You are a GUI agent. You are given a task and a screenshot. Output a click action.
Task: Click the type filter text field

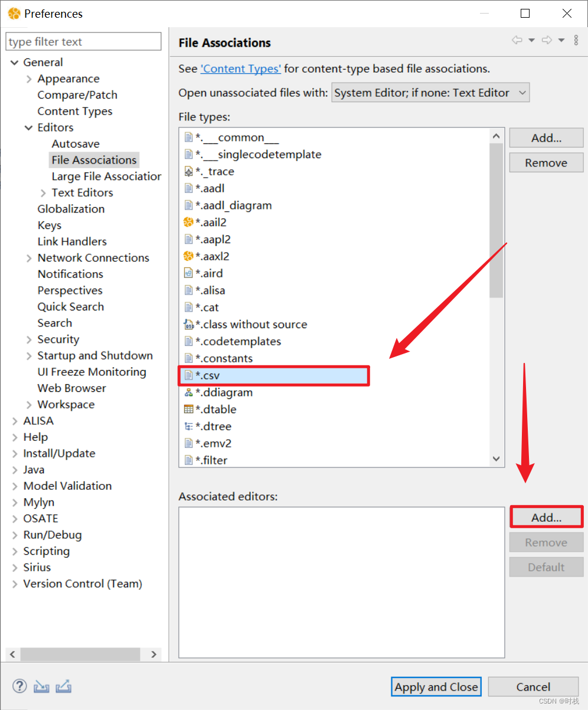(x=83, y=42)
